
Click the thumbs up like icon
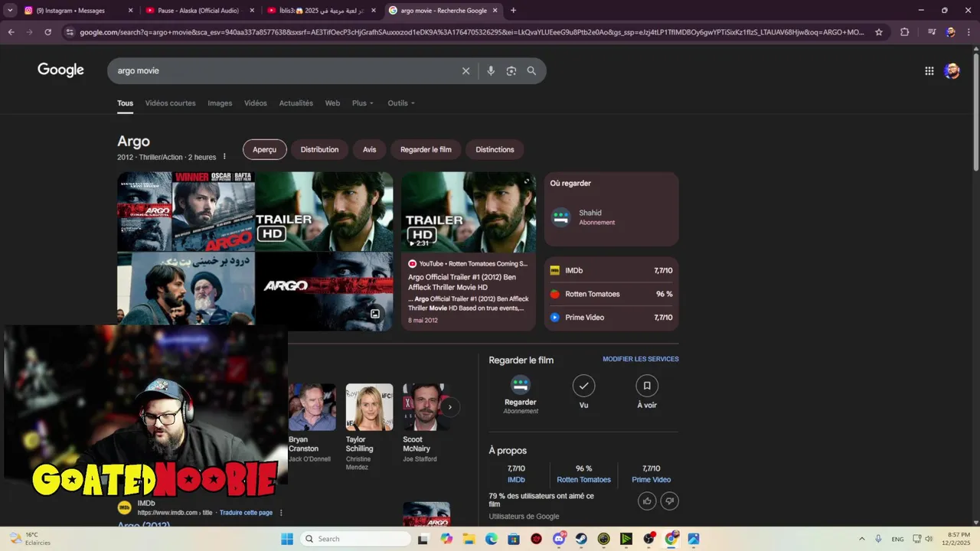pyautogui.click(x=647, y=501)
